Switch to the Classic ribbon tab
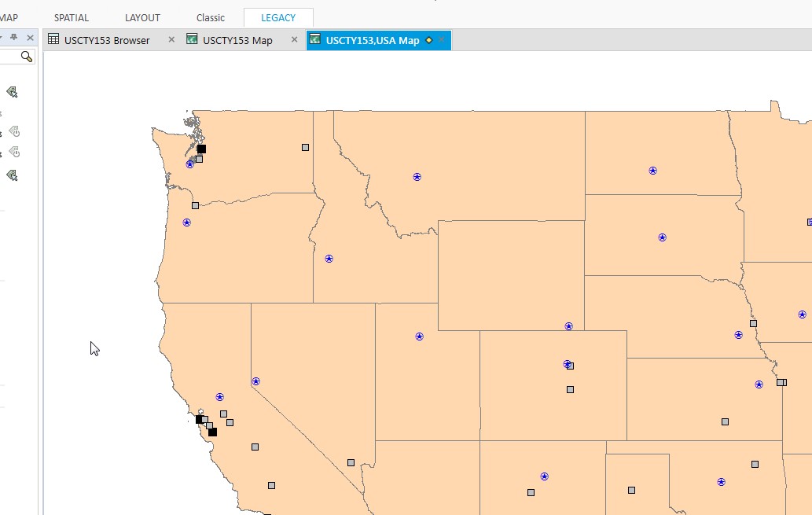The height and width of the screenshot is (515, 812). point(210,17)
